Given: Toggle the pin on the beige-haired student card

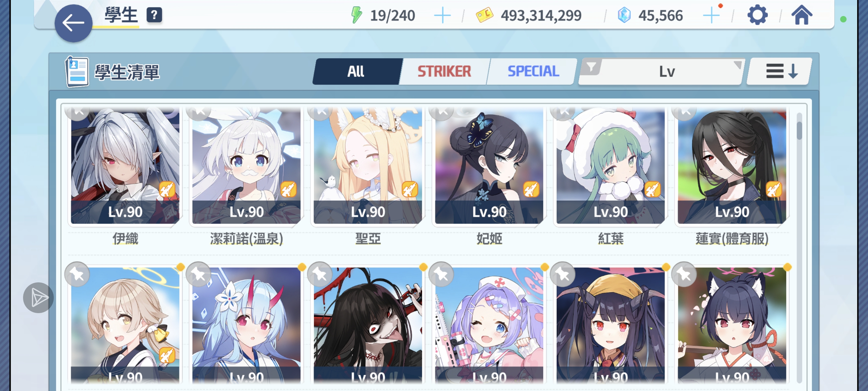Looking at the screenshot, I should (77, 274).
